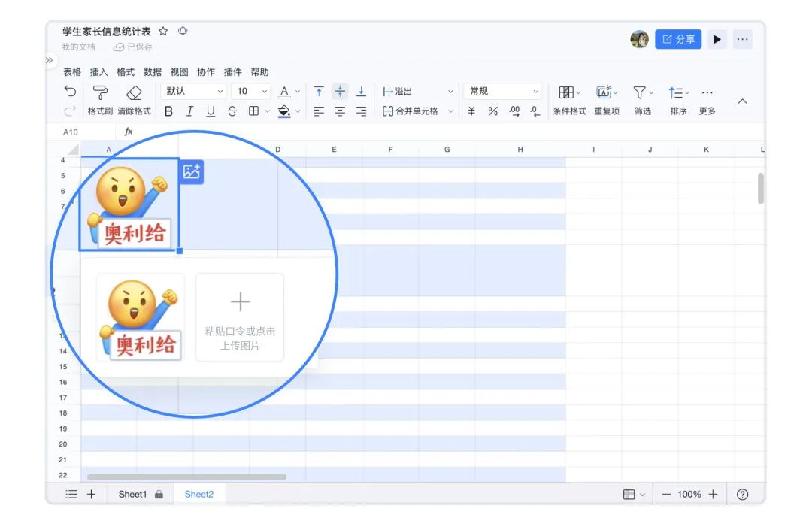The width and height of the screenshot is (812, 524).
Task: Click the notification bell icon
Action: coord(183,31)
